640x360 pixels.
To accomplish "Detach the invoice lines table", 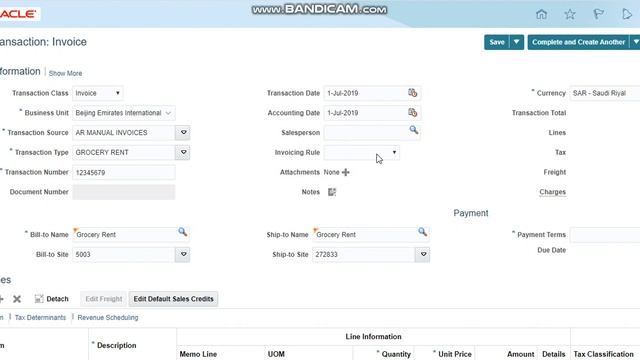I will 51,299.
